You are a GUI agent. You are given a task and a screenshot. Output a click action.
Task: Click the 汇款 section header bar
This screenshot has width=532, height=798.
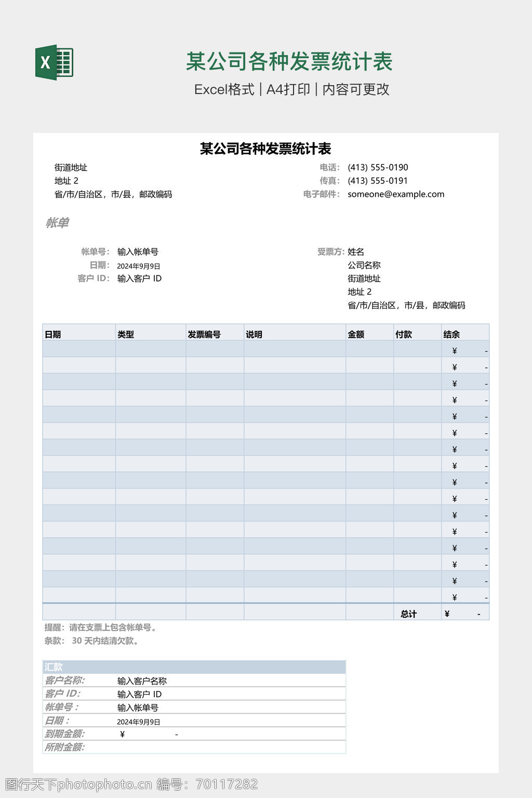coord(194,667)
